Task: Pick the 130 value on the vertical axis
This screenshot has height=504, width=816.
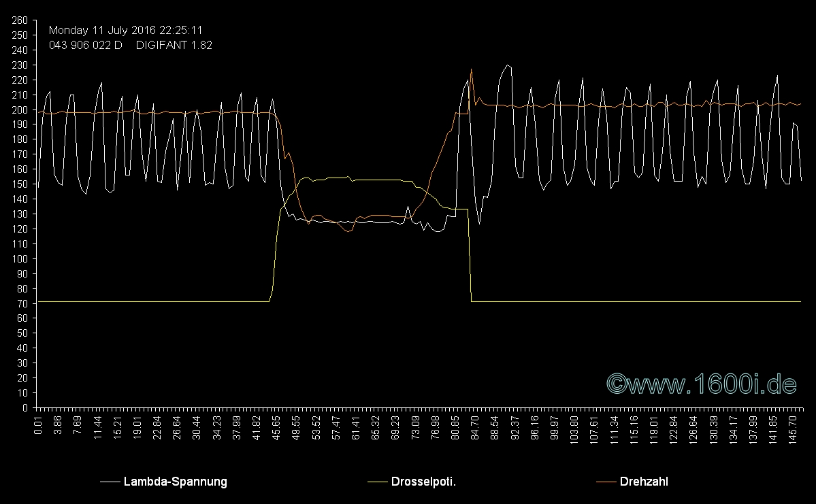Action: click(x=20, y=214)
